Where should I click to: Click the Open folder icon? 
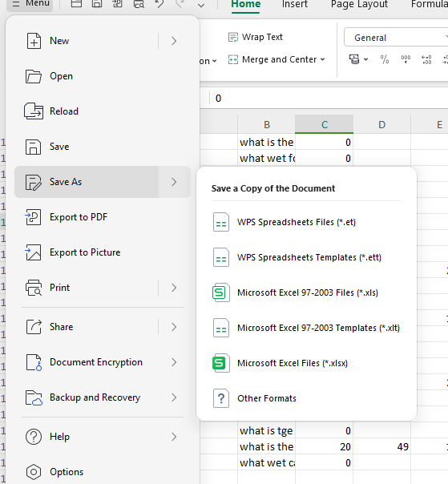pos(34,76)
